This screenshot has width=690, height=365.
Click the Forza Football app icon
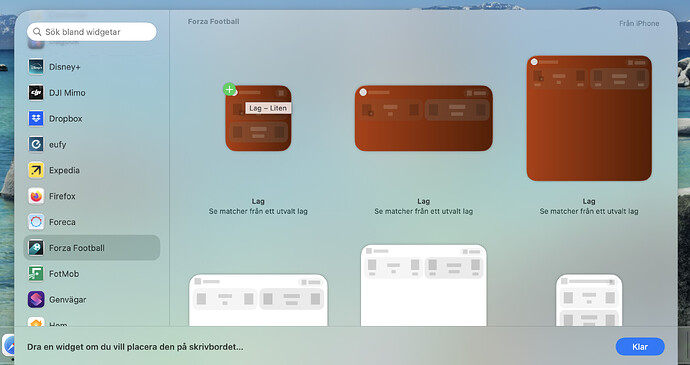click(x=36, y=248)
